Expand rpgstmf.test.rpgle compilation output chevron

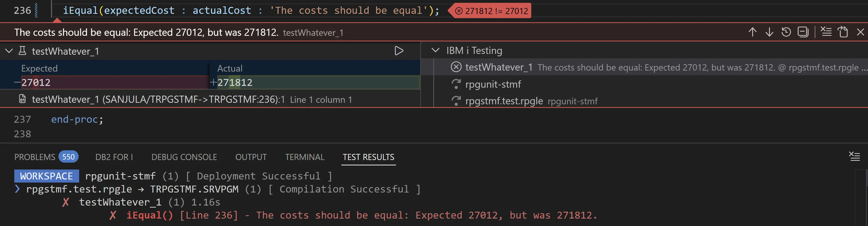tap(17, 189)
